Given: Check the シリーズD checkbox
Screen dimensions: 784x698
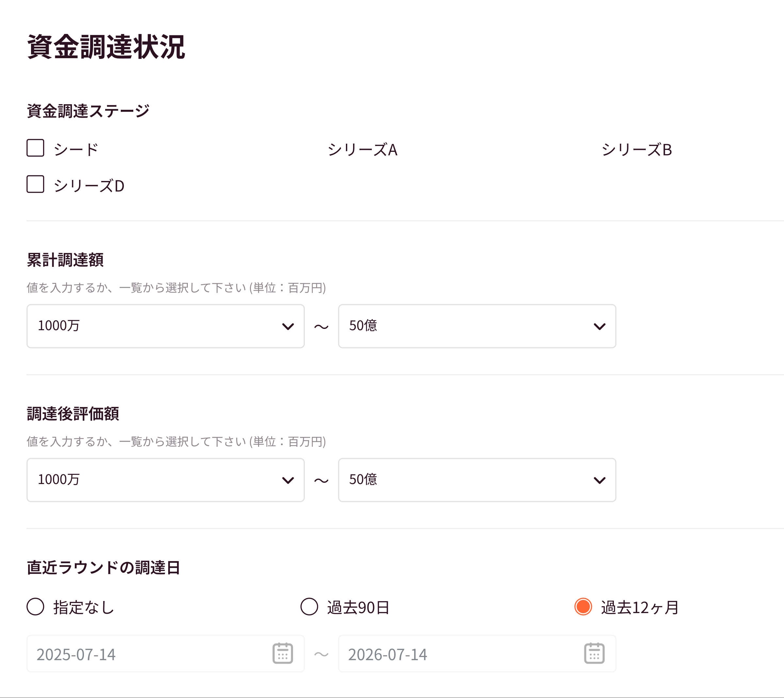Looking at the screenshot, I should [35, 184].
